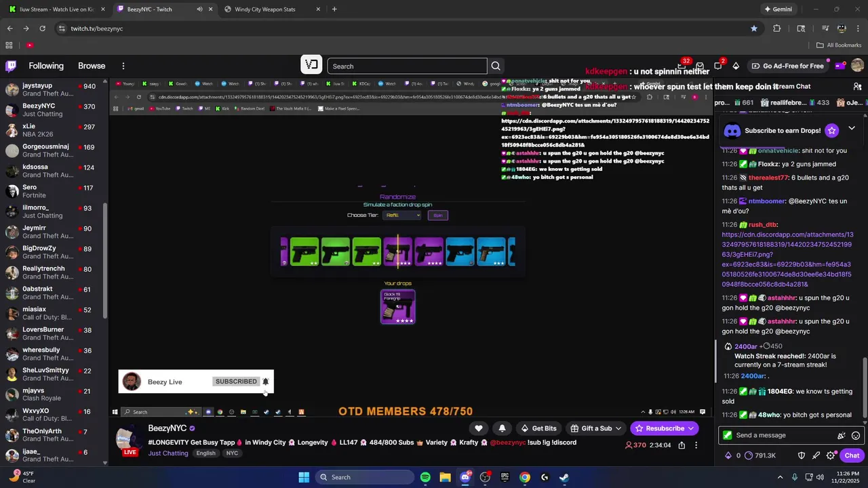Show hidden system tray icons chevron
The width and height of the screenshot is (868, 488).
tap(780, 477)
